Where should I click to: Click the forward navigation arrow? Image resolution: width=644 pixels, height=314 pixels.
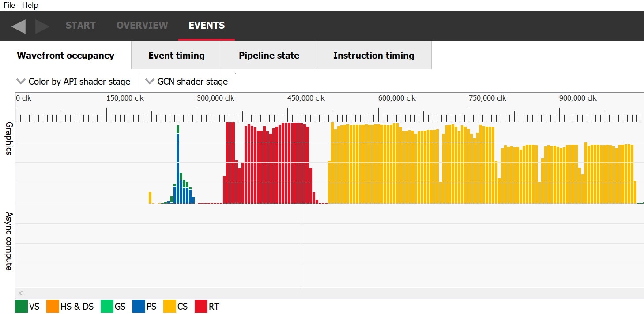click(x=42, y=26)
